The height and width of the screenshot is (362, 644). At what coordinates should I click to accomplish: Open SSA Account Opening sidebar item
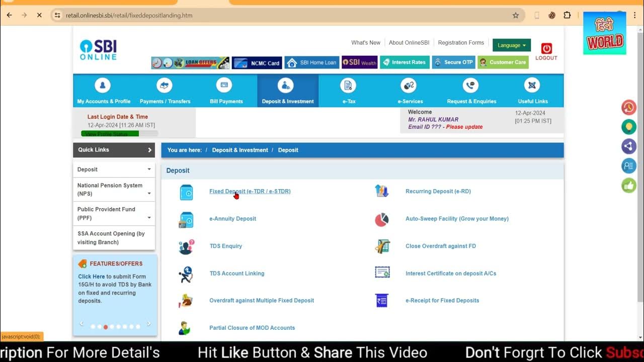coord(114,238)
